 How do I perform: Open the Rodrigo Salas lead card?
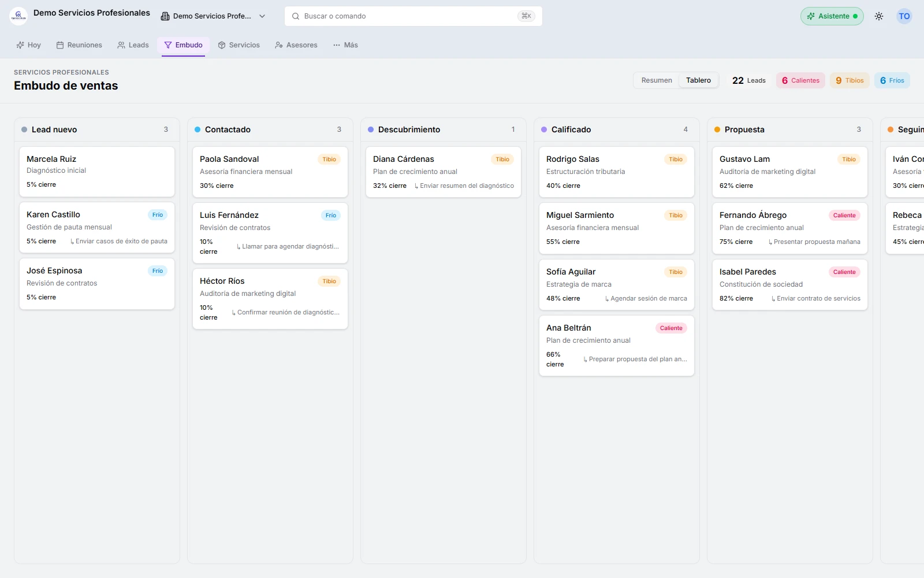617,172
